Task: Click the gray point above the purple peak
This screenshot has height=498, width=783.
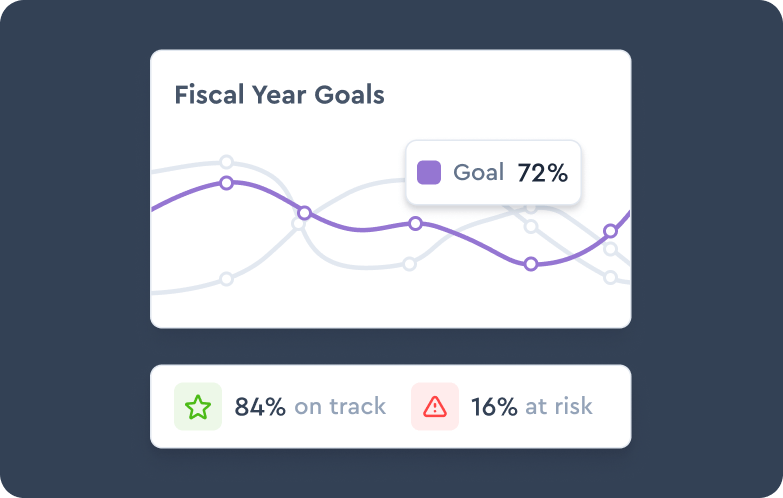Action: [x=226, y=162]
